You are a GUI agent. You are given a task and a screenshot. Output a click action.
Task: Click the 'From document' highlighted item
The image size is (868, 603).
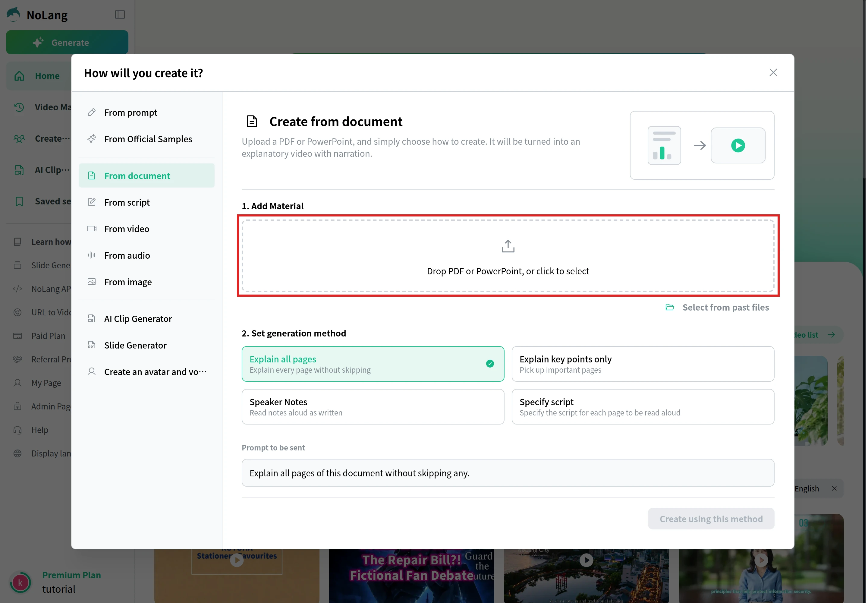pyautogui.click(x=146, y=176)
